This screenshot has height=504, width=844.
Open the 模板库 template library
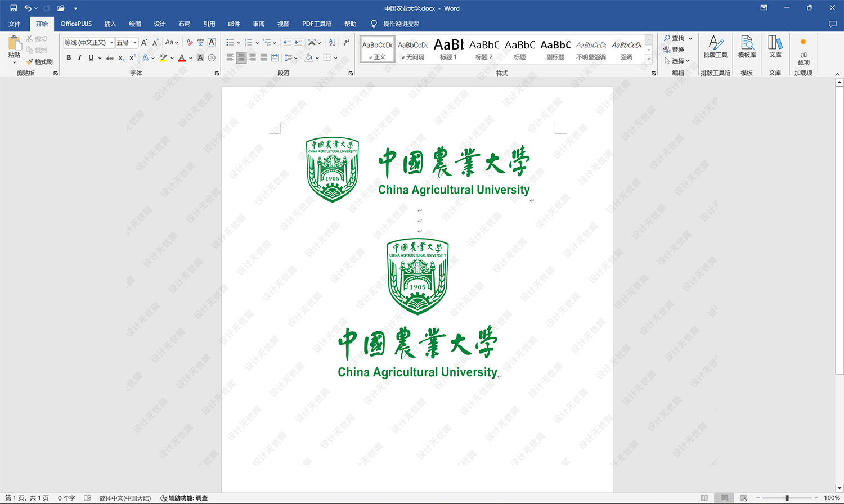point(747,47)
